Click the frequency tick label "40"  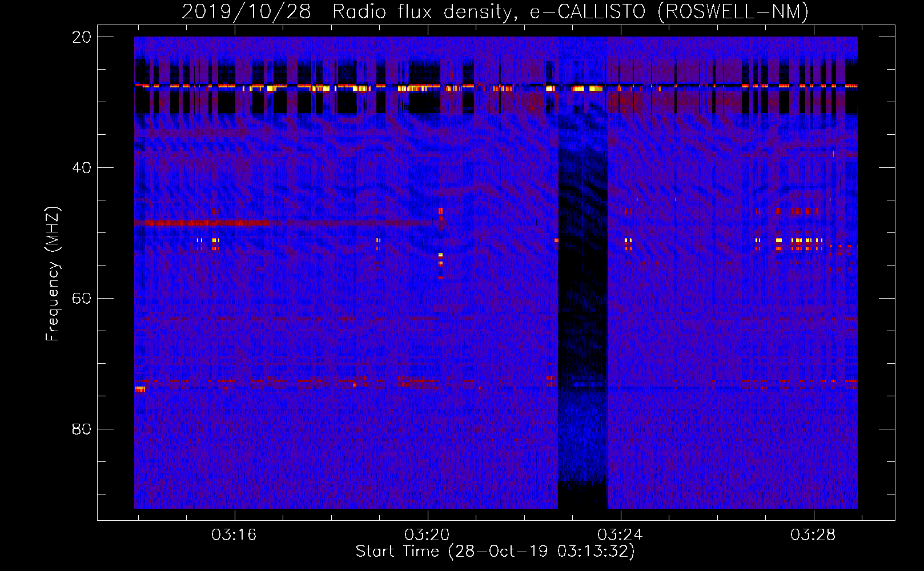(x=82, y=168)
